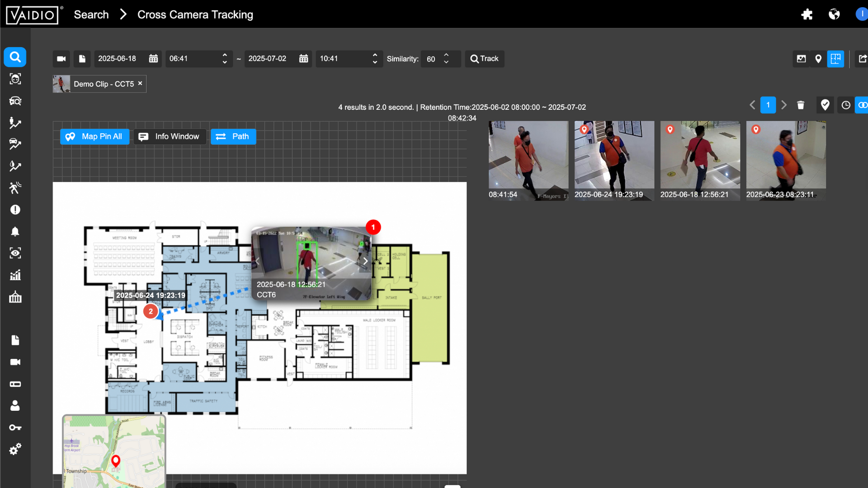Image resolution: width=868 pixels, height=488 pixels.
Task: Switch to image gallery view
Action: [x=802, y=59]
